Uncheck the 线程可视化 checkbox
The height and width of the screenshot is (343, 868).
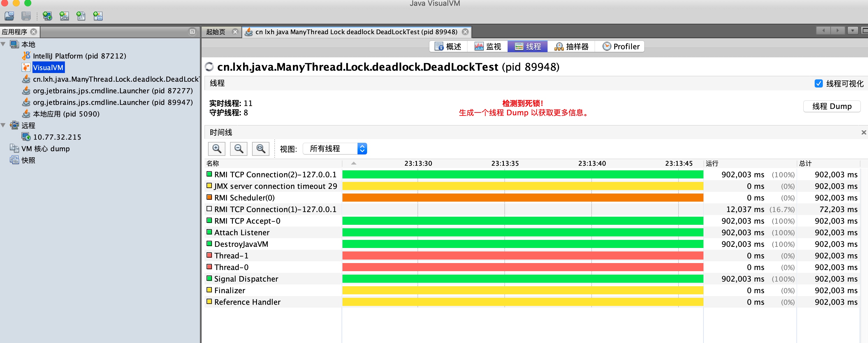(818, 83)
